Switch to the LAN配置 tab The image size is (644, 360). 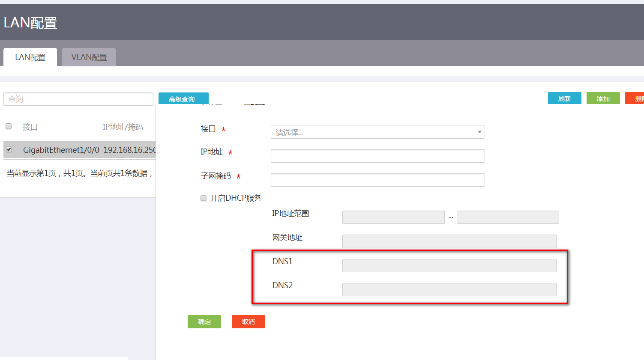[x=30, y=57]
